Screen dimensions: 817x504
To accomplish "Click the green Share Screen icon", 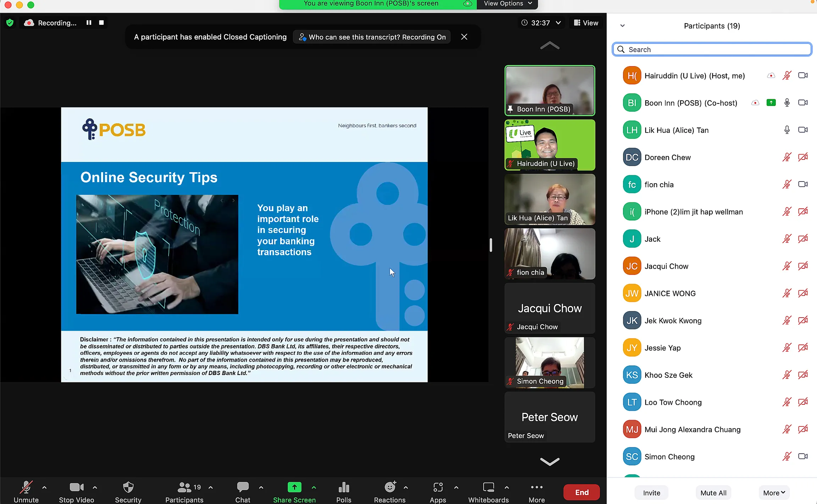I will pyautogui.click(x=294, y=487).
